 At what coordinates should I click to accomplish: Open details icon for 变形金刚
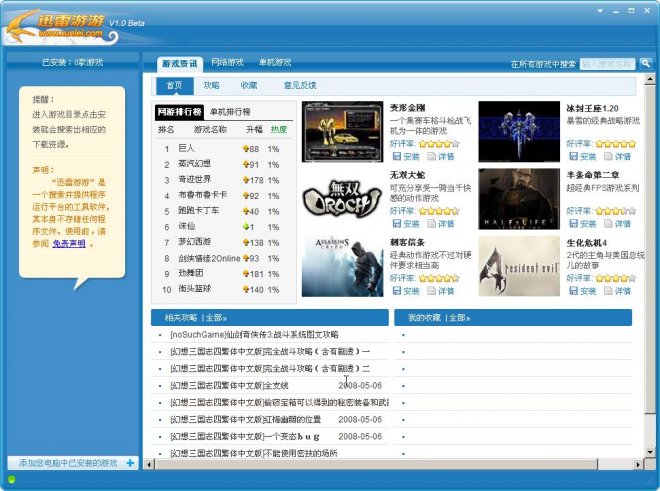[x=431, y=156]
